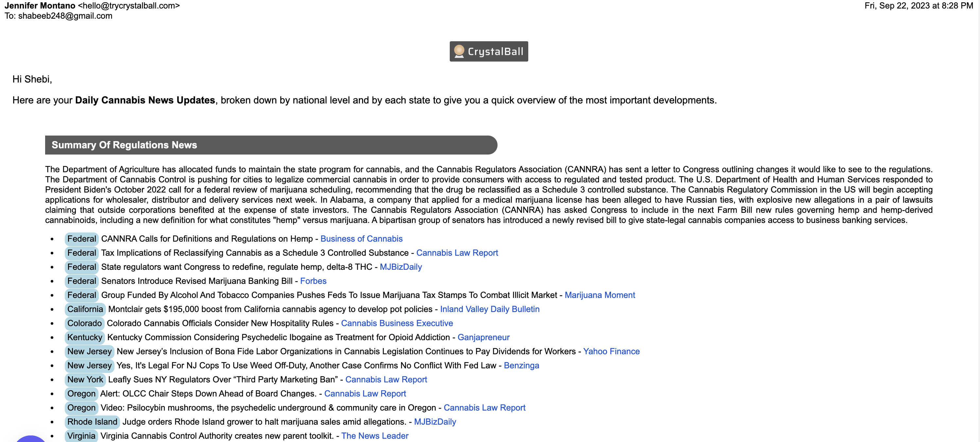Click the regulations summary paragraph starting "The Department of Agriculture"
Viewport: 980px width, 442px height.
[488, 194]
